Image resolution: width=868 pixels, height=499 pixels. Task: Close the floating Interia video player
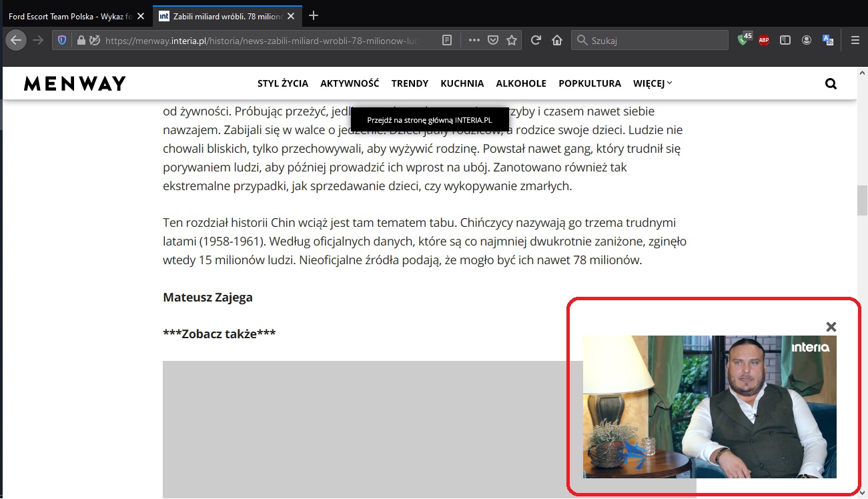pos(831,327)
